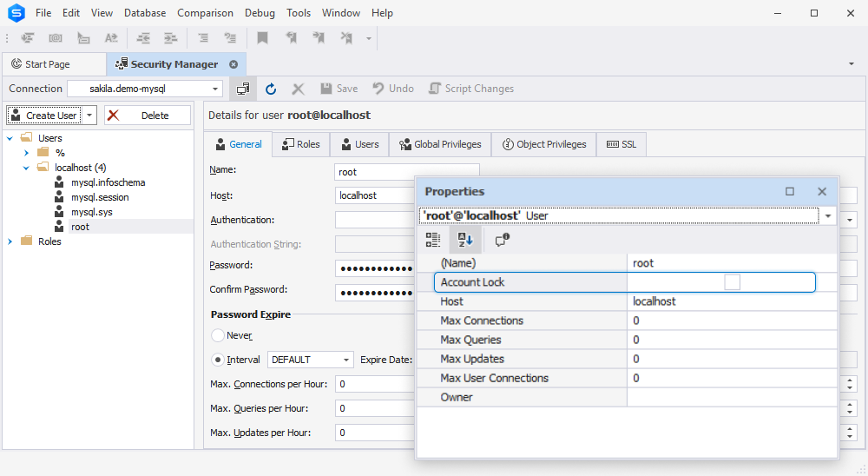Click the comment selection icon
This screenshot has width=868, height=476.
[x=203, y=38]
